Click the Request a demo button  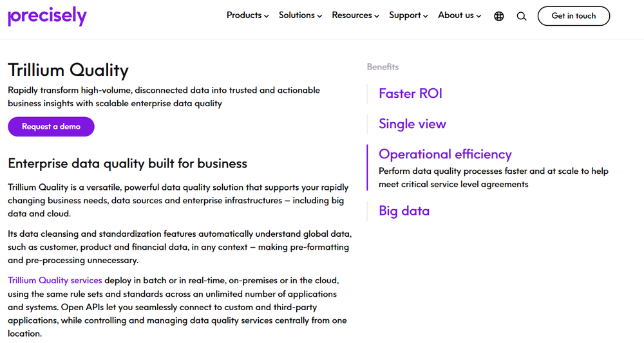pyautogui.click(x=51, y=126)
